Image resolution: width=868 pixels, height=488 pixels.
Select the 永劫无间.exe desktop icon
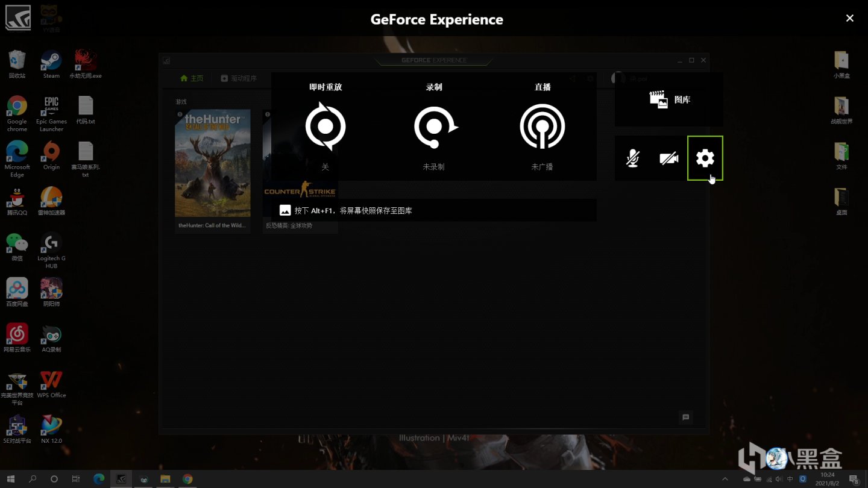pyautogui.click(x=86, y=64)
